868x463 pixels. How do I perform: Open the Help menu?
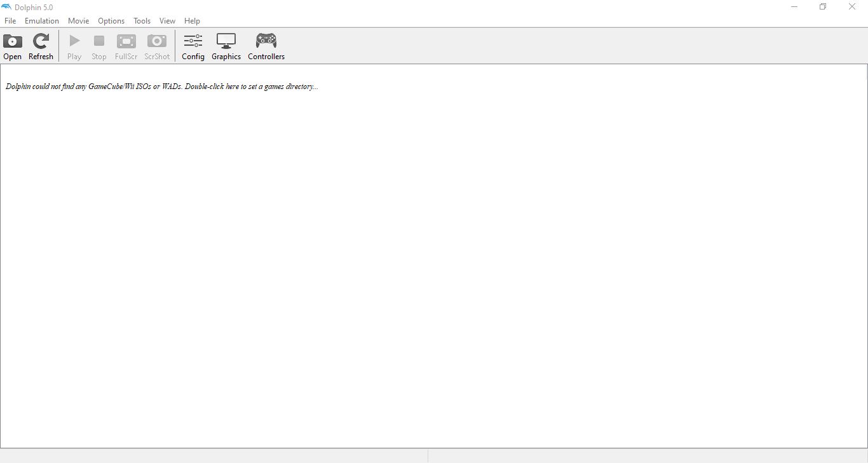click(192, 21)
